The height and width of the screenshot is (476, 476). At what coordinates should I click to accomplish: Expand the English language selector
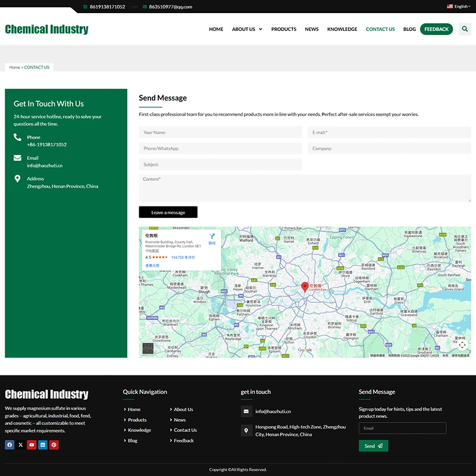pos(459,7)
